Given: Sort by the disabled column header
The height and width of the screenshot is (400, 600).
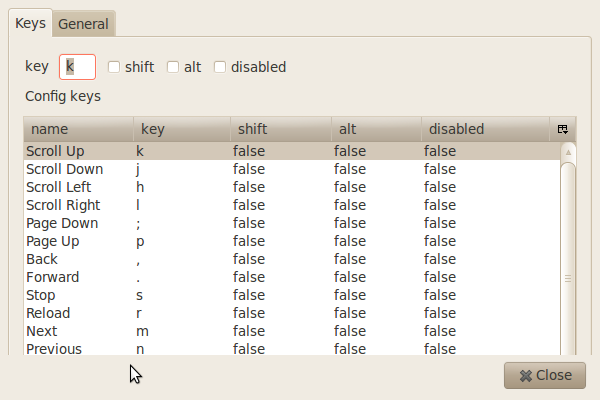Looking at the screenshot, I should click(485, 129).
